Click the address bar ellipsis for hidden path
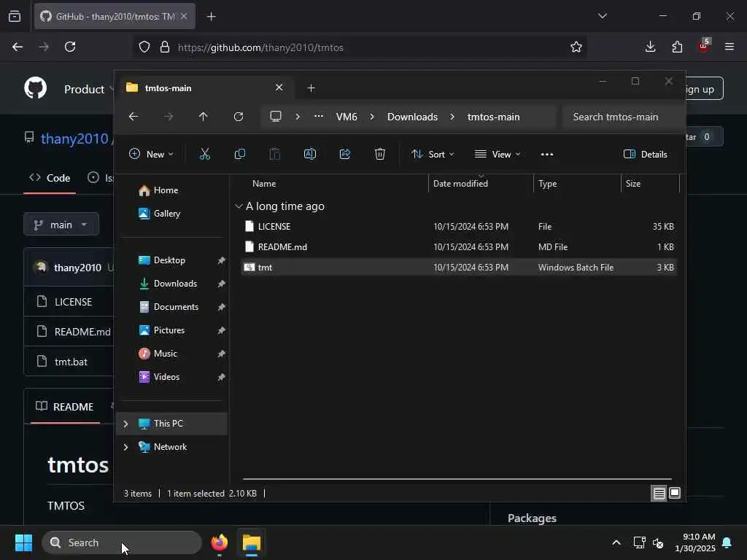The image size is (747, 560). coord(319,116)
